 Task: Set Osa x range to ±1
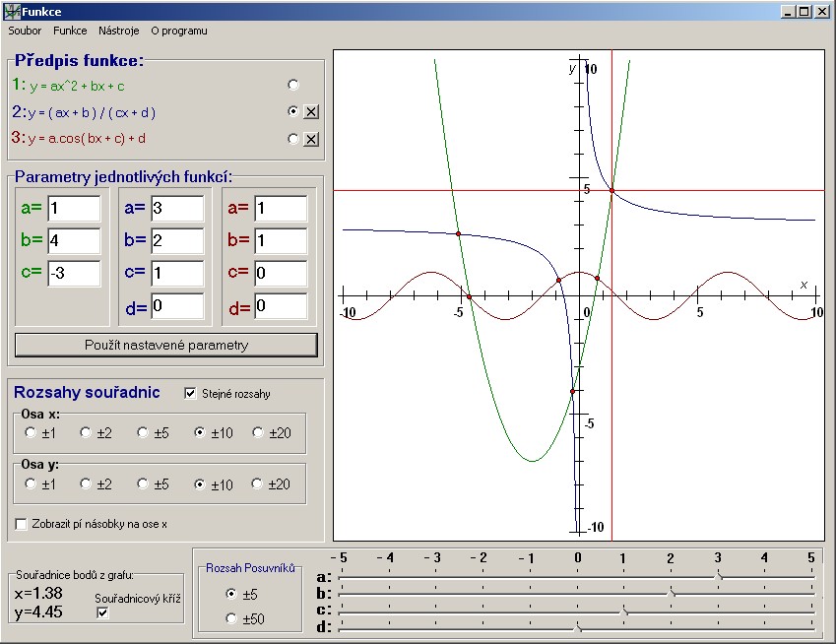pyautogui.click(x=31, y=432)
